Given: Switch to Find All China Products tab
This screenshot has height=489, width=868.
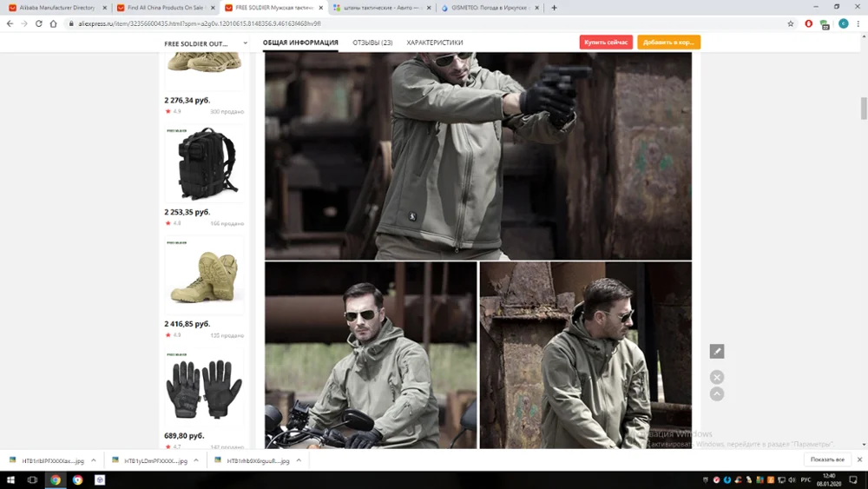Looking at the screenshot, I should point(165,8).
